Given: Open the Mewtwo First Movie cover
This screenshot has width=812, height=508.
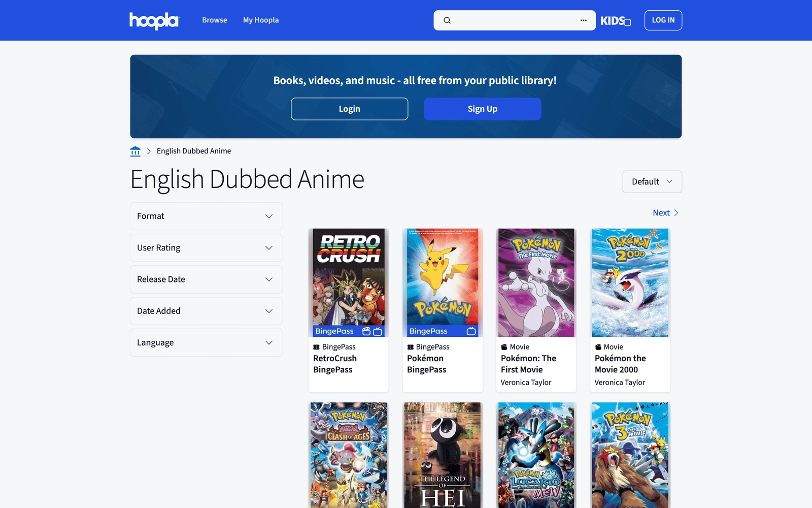Looking at the screenshot, I should [536, 282].
